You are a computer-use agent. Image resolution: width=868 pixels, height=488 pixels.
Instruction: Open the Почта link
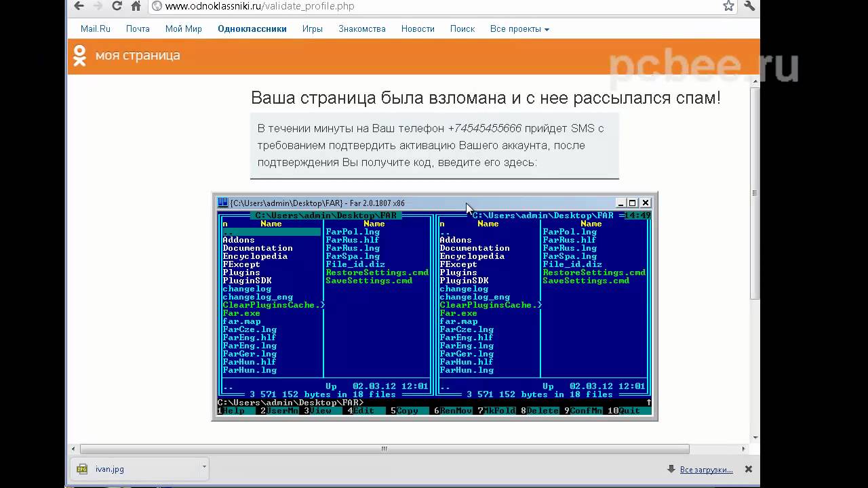(138, 29)
